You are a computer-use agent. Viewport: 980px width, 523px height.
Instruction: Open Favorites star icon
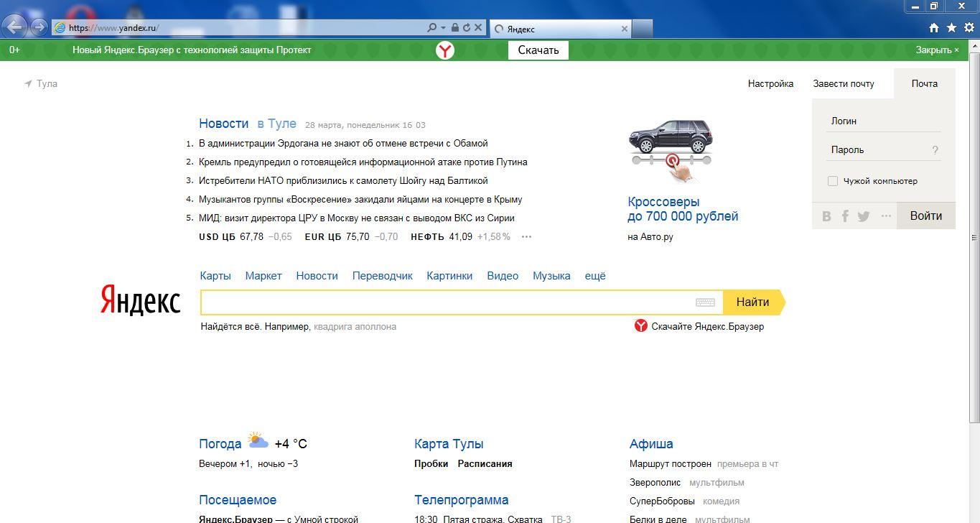951,28
